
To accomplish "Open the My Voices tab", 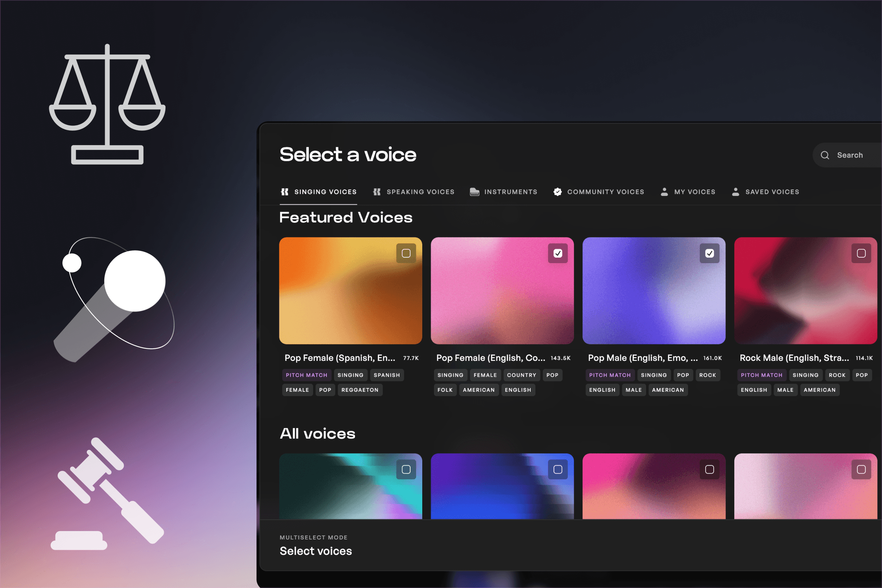I will coord(688,192).
